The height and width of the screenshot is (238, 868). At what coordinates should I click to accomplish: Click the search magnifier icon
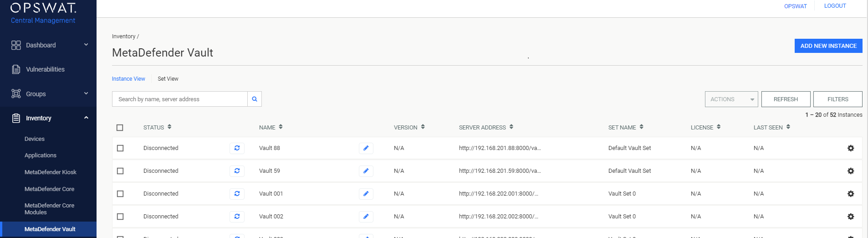coord(255,99)
